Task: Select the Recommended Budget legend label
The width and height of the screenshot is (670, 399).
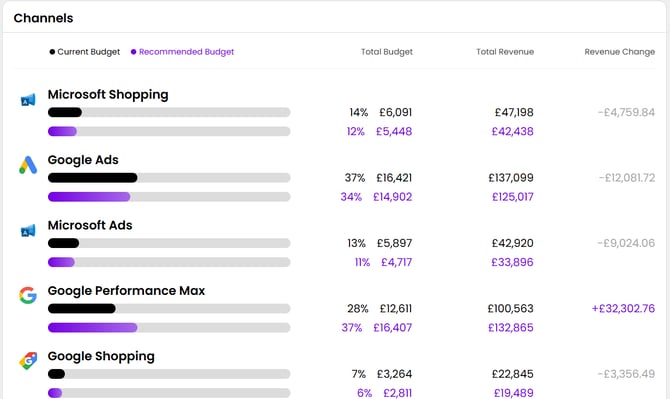Action: tap(186, 52)
